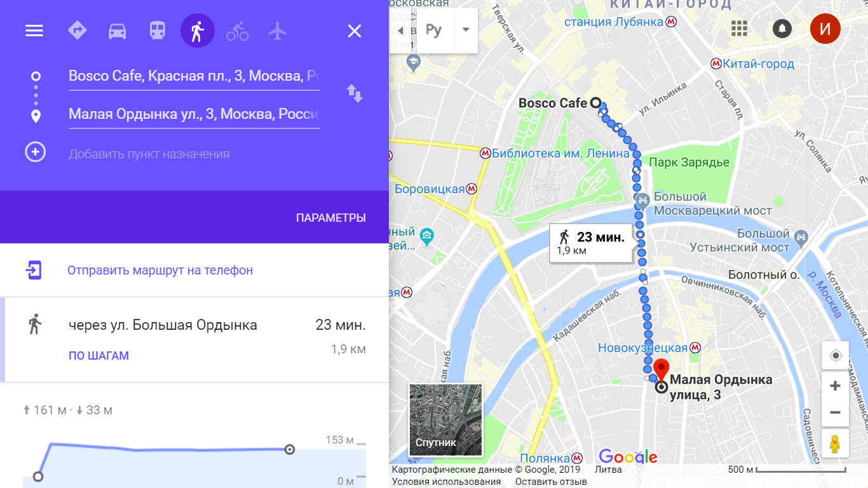Click Отправить маршрут на телефон
This screenshot has width=868, height=488.
coord(160,270)
